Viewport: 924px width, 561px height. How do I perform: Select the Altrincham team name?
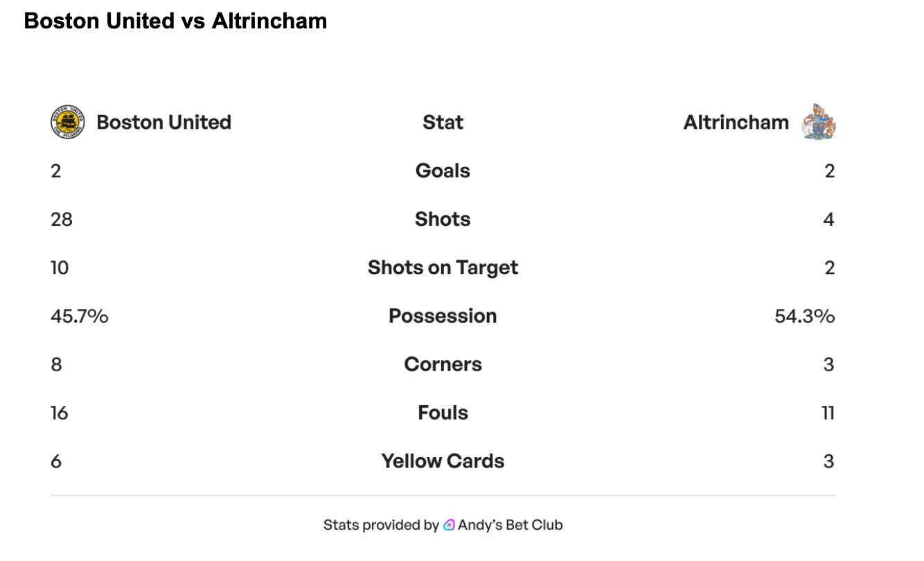coord(736,123)
